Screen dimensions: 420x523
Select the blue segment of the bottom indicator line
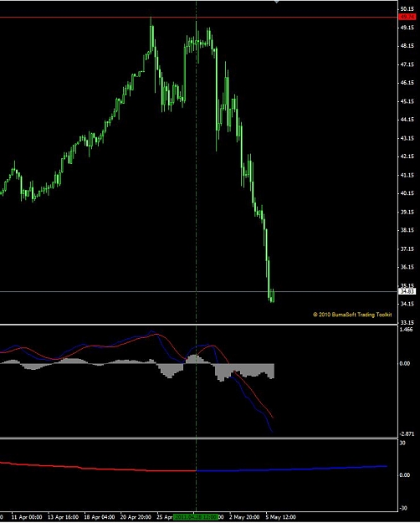(292, 469)
